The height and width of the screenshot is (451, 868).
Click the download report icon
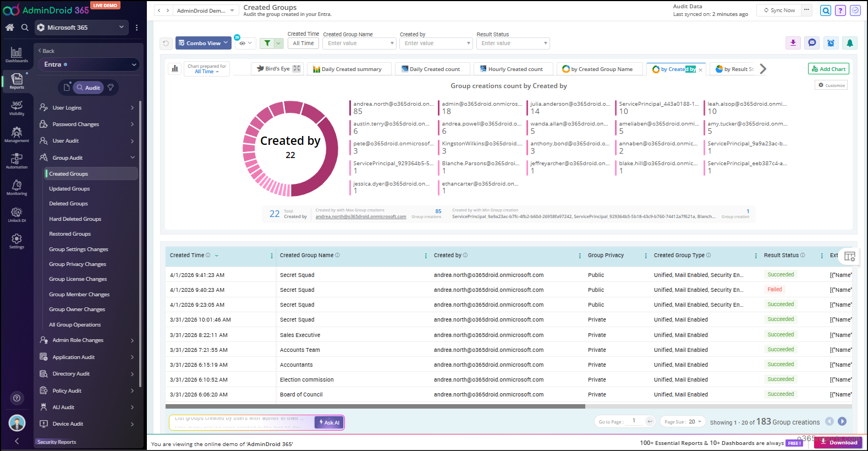[x=793, y=43]
